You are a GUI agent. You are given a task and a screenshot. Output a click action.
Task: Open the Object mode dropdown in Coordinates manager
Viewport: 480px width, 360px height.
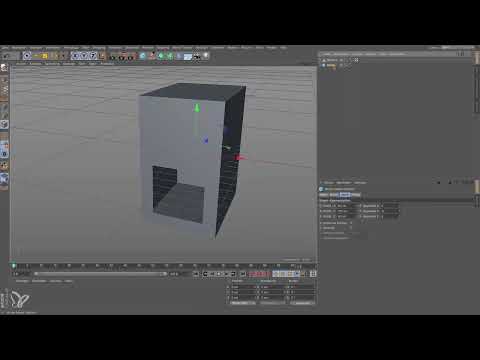click(244, 303)
